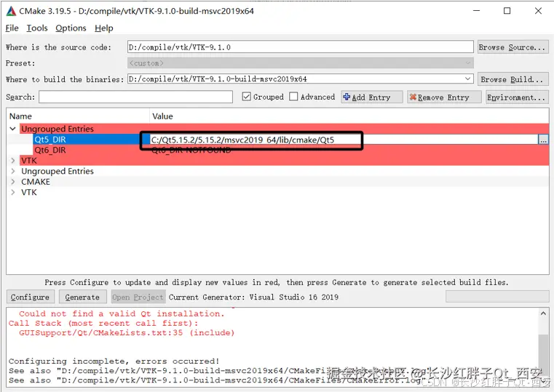Open the Preset dropdown

[301, 63]
